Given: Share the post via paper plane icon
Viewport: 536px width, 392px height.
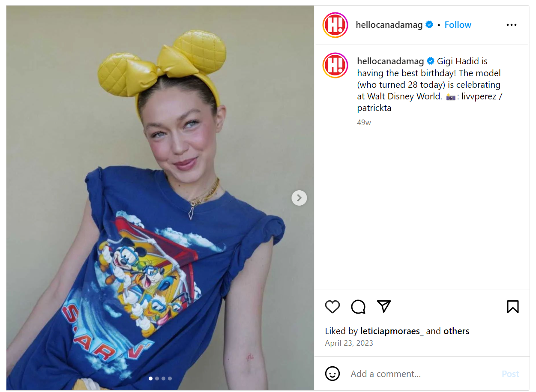Looking at the screenshot, I should pyautogui.click(x=384, y=306).
